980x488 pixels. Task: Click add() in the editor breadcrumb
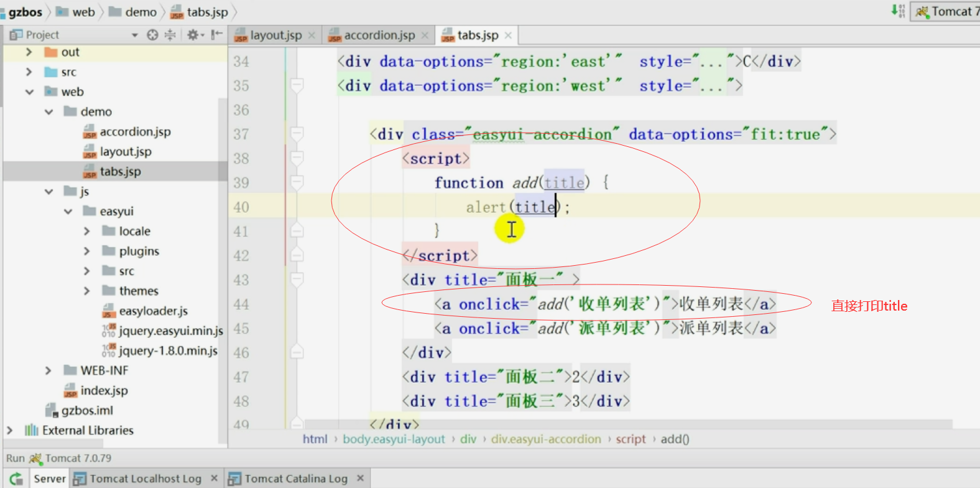pos(675,439)
